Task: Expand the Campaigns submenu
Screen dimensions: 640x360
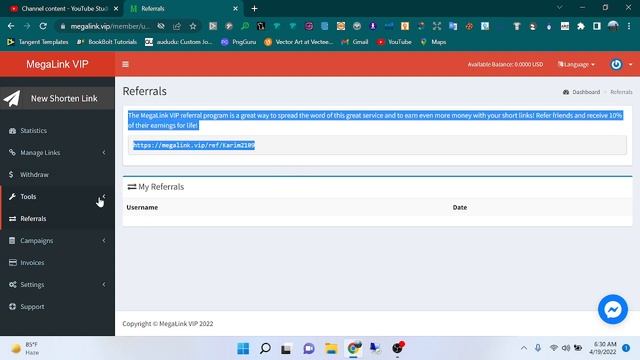Action: point(57,241)
